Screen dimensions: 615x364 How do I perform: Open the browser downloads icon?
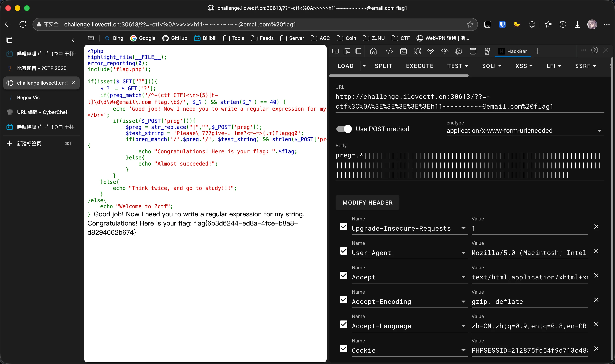tap(577, 24)
